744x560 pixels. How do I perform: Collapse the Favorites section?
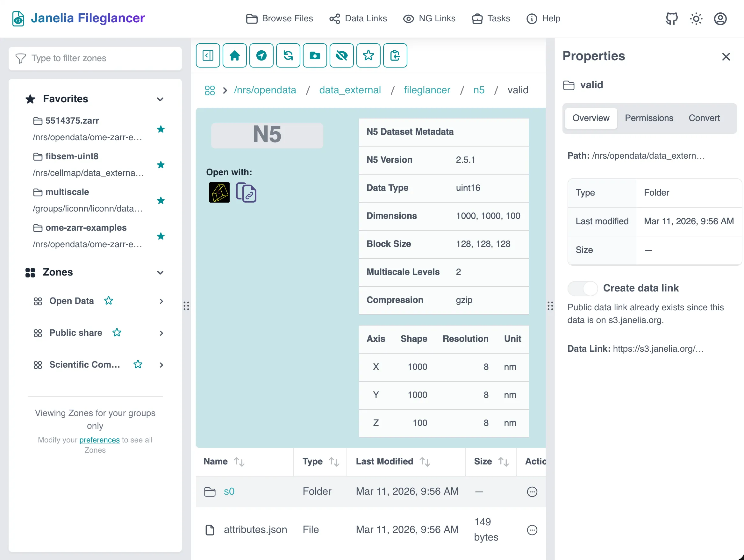pyautogui.click(x=160, y=99)
